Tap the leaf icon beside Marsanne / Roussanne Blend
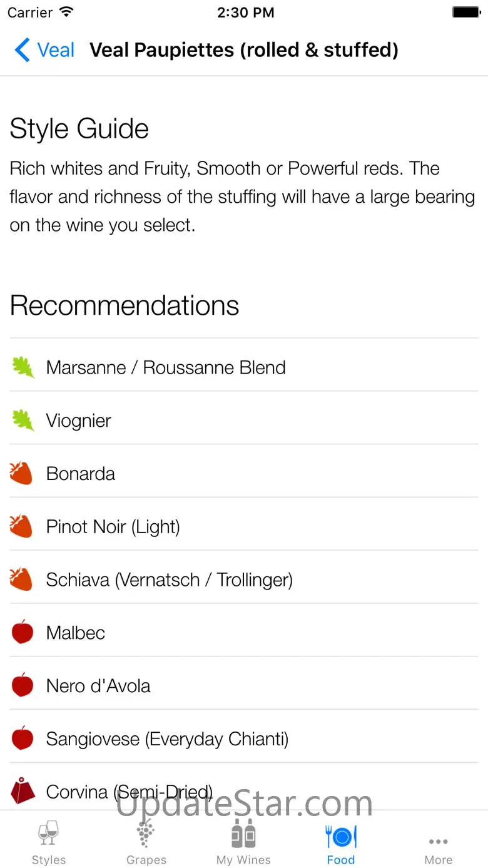This screenshot has width=488, height=868. (23, 367)
